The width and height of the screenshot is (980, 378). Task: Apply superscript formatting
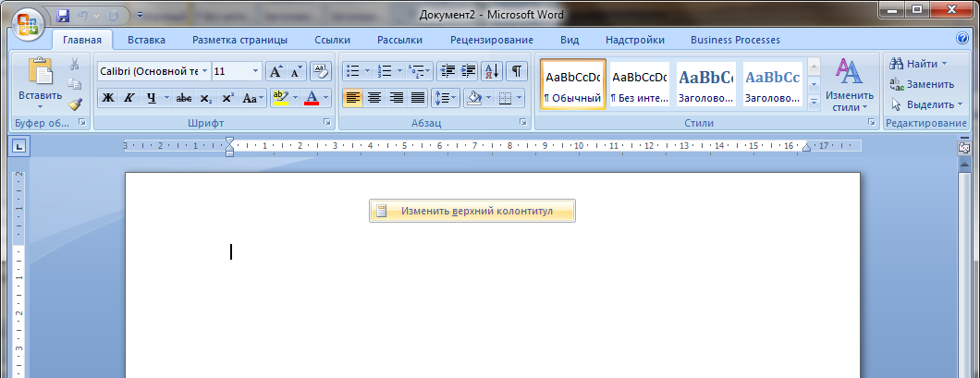coord(227,97)
